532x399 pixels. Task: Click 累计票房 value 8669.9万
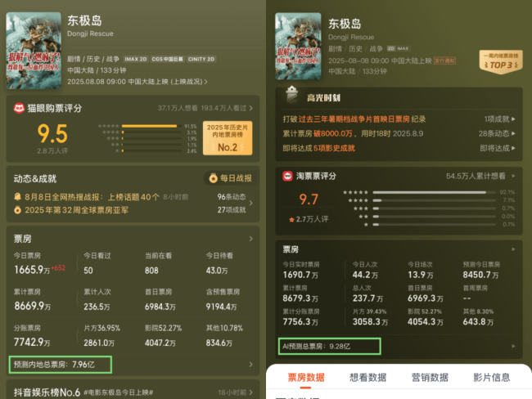(32, 306)
